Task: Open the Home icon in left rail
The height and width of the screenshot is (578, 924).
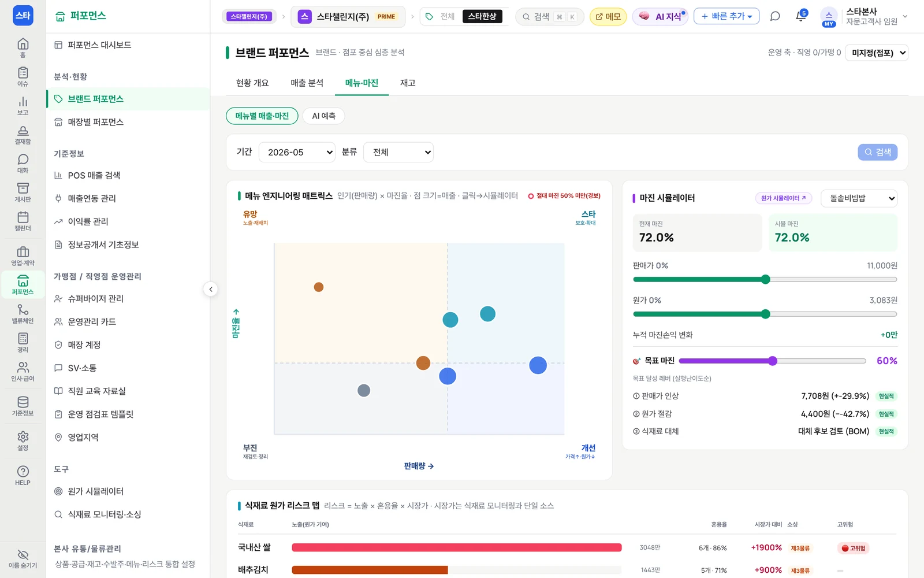Action: pos(23,47)
